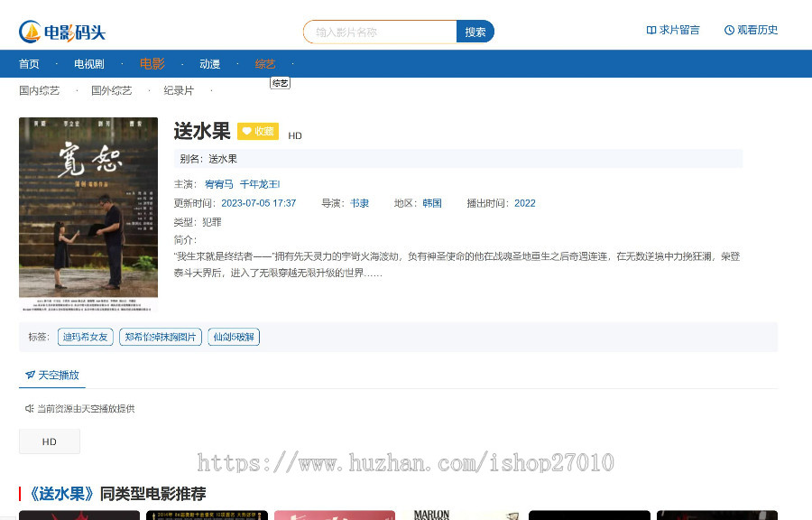The width and height of the screenshot is (812, 520).
Task: Click the 犯罪 genre text
Action: coord(212,222)
